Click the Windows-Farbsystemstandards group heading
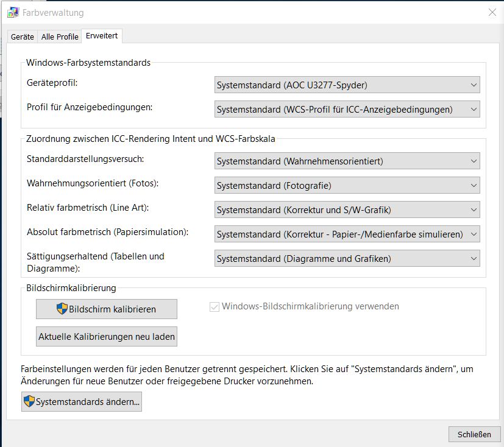The width and height of the screenshot is (504, 447). (88, 63)
